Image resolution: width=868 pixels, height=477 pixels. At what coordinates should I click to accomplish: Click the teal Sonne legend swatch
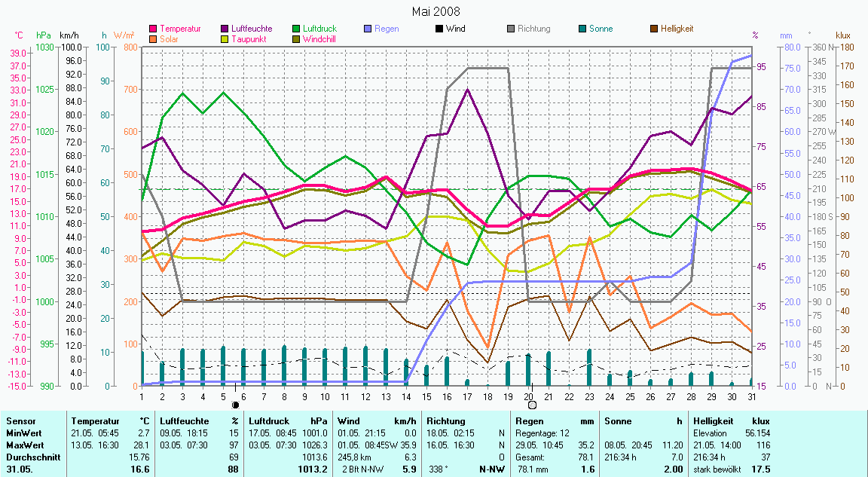[582, 29]
